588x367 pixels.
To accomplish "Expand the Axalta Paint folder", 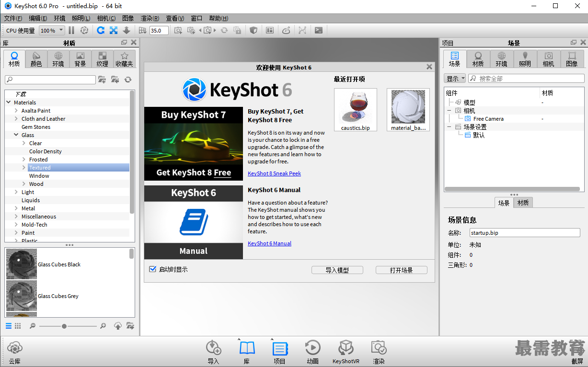I will tap(16, 110).
